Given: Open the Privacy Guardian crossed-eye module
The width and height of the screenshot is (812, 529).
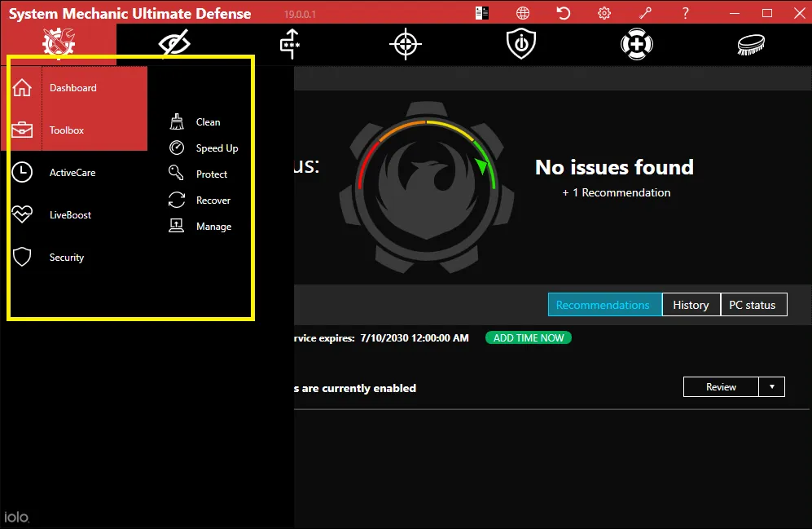Looking at the screenshot, I should click(174, 43).
